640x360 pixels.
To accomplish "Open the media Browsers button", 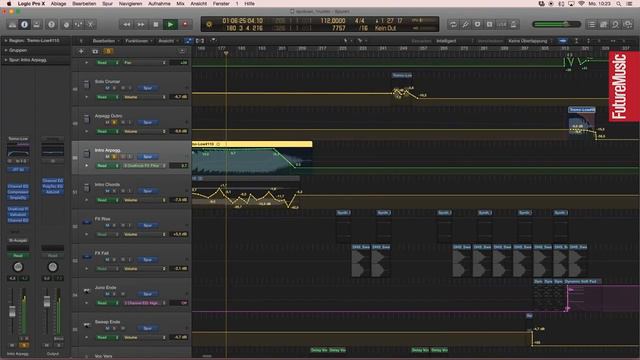I will (628, 24).
